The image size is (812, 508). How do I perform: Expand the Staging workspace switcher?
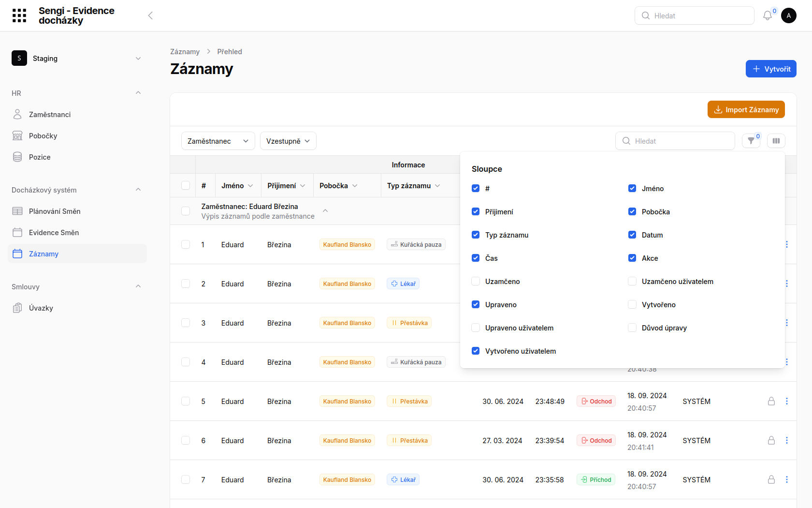(138, 58)
